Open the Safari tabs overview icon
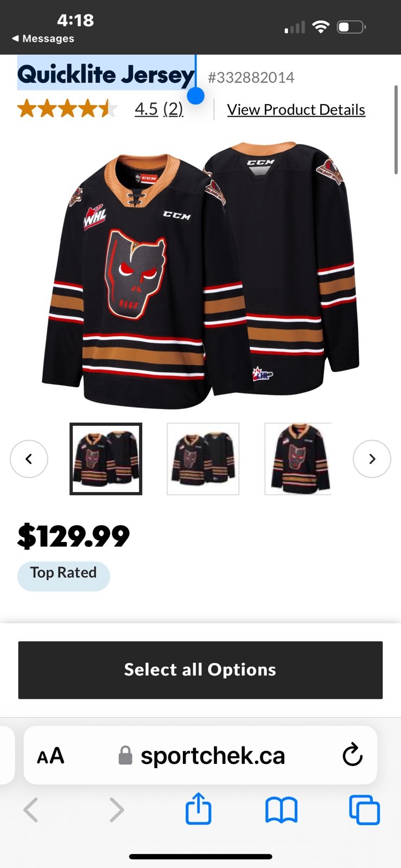401x868 pixels. click(x=364, y=810)
